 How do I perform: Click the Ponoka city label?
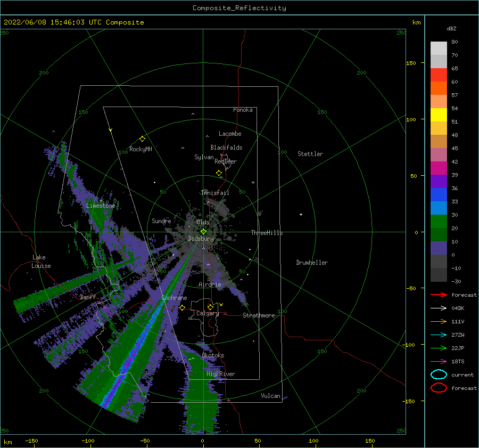(x=243, y=110)
